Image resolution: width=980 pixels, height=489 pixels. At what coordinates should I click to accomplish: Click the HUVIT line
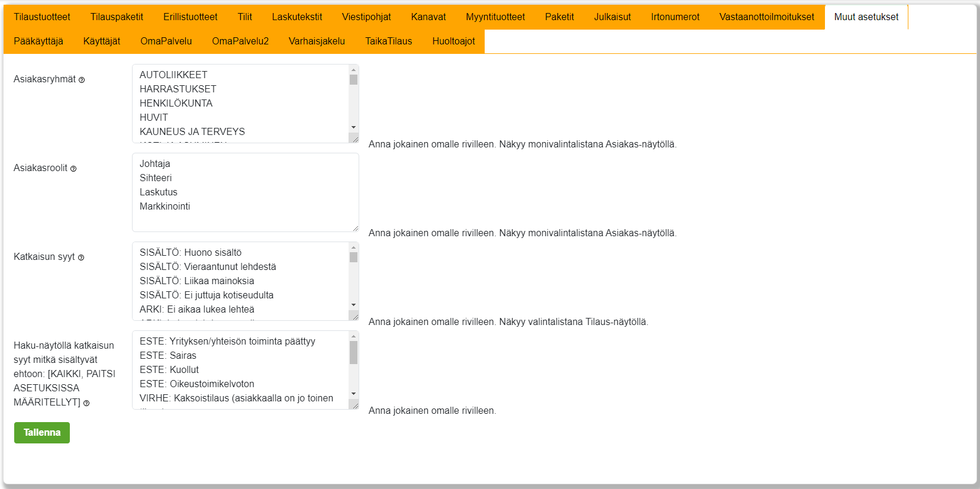[x=154, y=118]
